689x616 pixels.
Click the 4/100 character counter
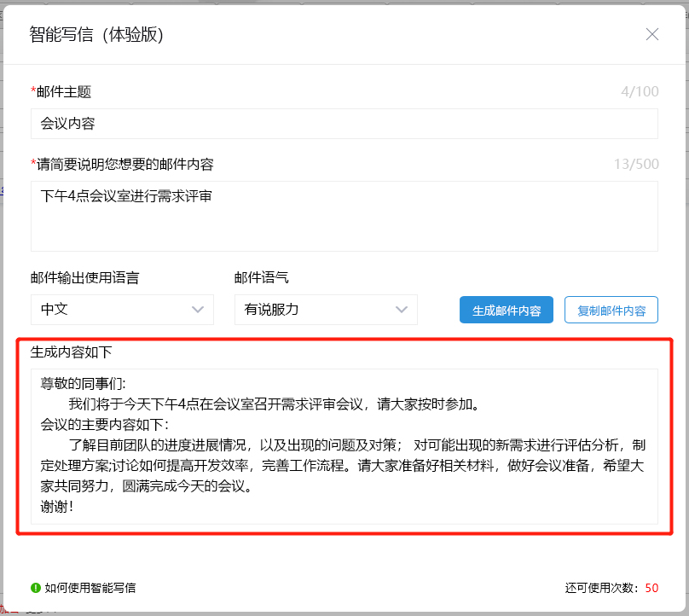[x=640, y=91]
